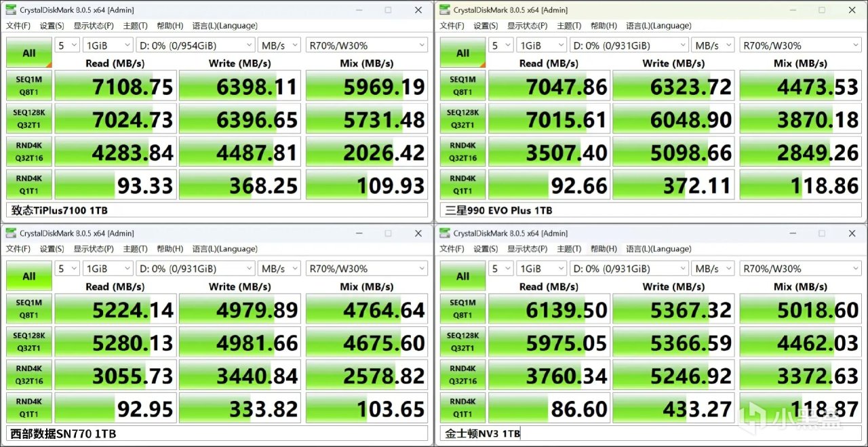This screenshot has height=447, width=868.
Task: Click the 金士顿NV3 1TB comment field
Action: (x=652, y=433)
